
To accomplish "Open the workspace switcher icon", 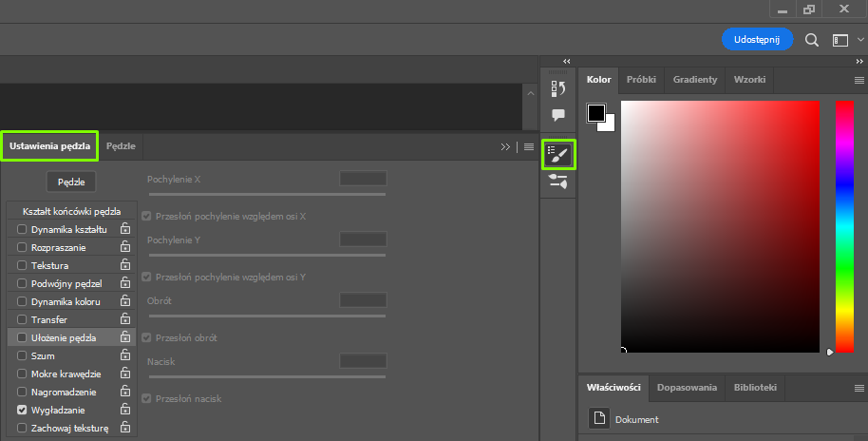I will click(840, 40).
